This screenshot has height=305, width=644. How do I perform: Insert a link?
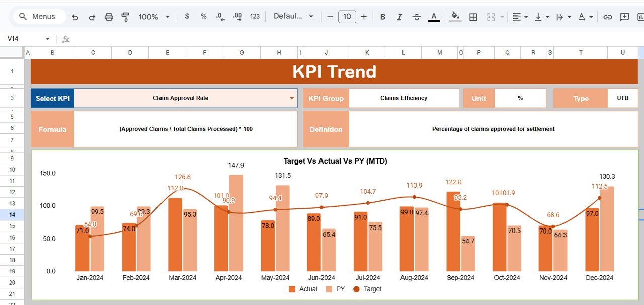[x=607, y=17]
